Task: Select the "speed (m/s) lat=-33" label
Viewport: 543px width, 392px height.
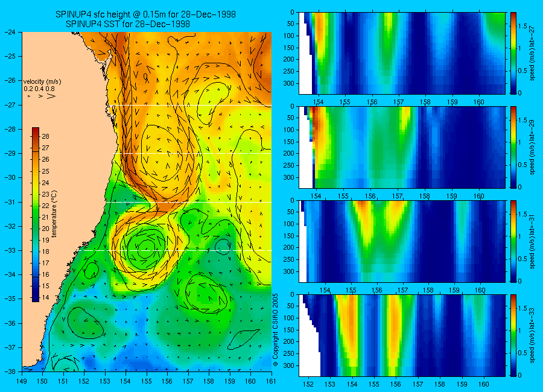Action: [x=533, y=335]
